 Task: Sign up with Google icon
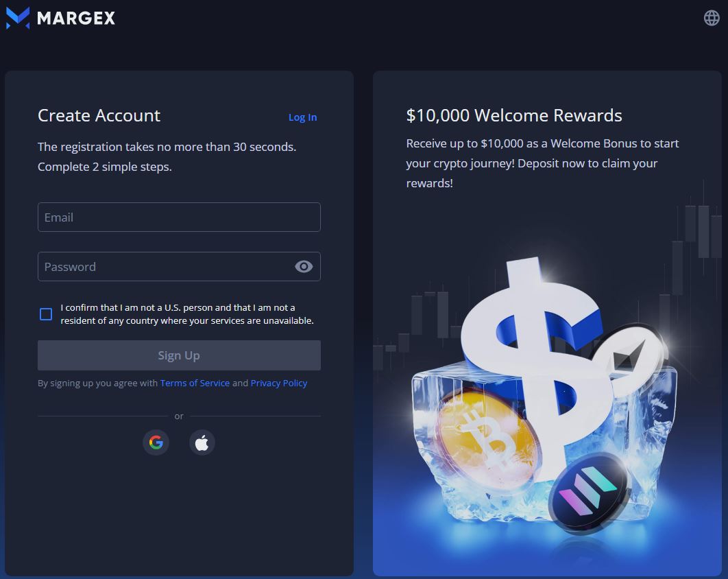point(156,442)
